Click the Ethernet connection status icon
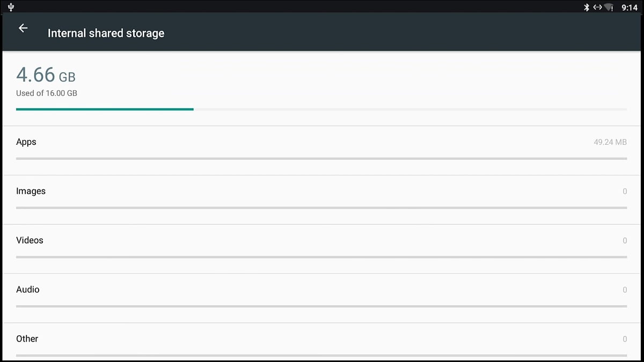The width and height of the screenshot is (644, 362). pyautogui.click(x=597, y=8)
